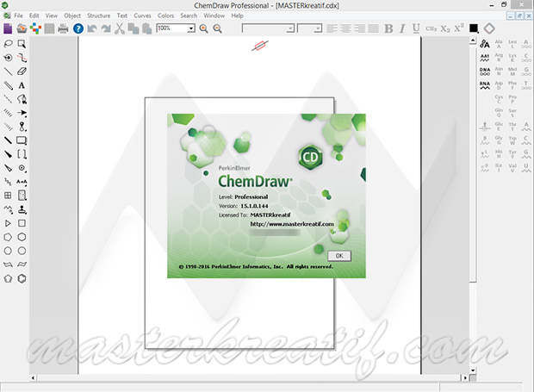Select the Lasso tool
The image size is (534, 392).
[8, 44]
